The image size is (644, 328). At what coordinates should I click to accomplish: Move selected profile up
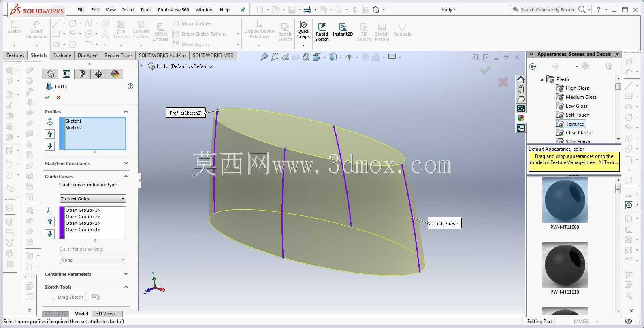(x=50, y=134)
